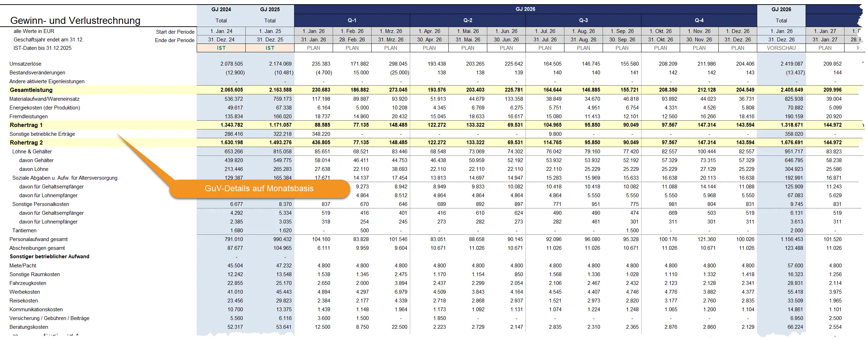The image size is (868, 340).
Task: Click the orange GuV-Details auf Monatsbasis callout
Action: tap(259, 188)
